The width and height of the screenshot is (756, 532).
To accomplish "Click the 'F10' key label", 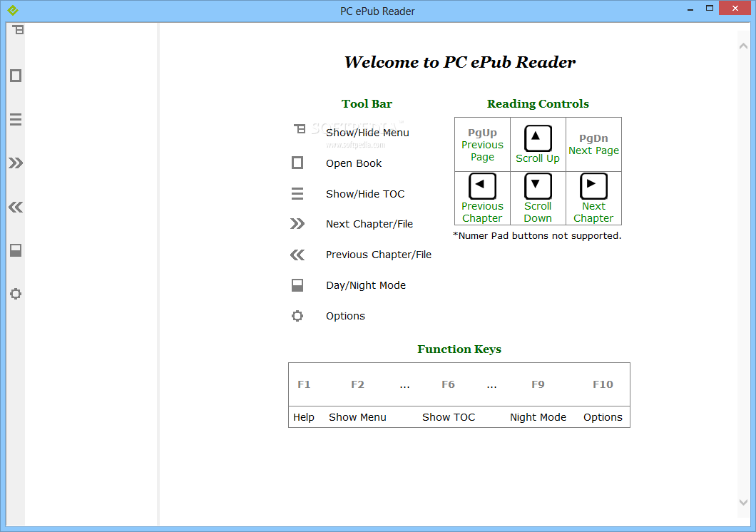I will [x=603, y=384].
